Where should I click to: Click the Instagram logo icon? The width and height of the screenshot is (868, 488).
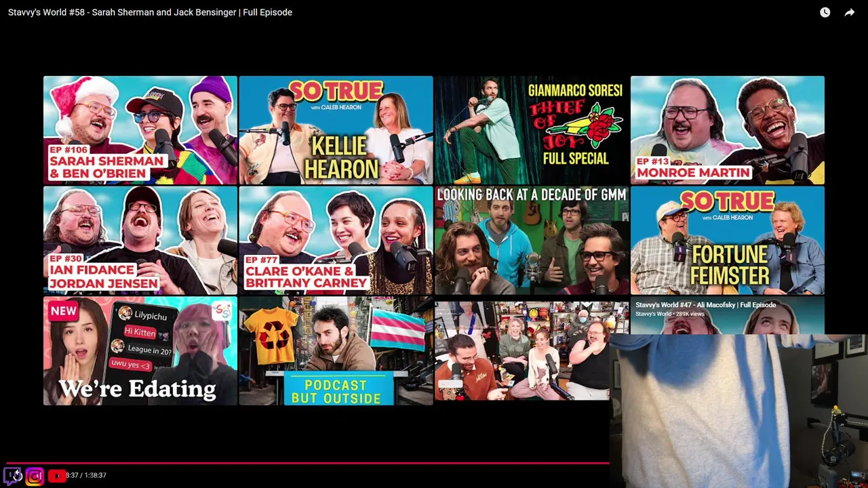35,476
